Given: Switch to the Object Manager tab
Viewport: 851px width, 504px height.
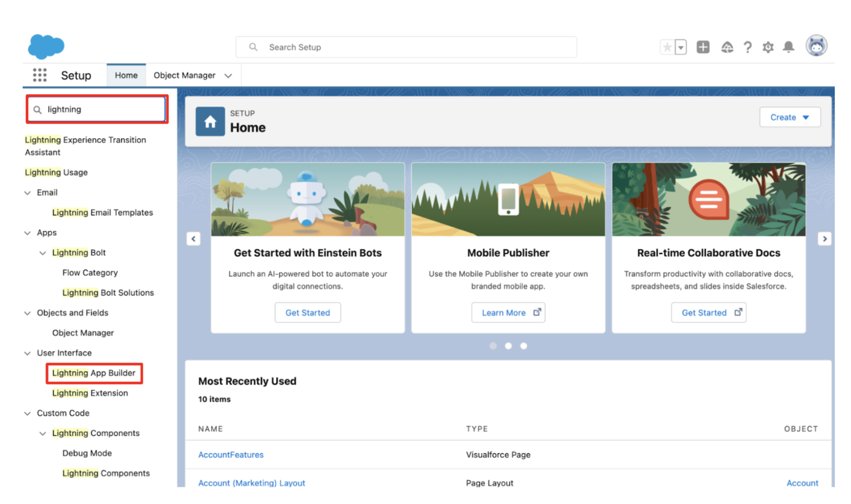Looking at the screenshot, I should [184, 75].
